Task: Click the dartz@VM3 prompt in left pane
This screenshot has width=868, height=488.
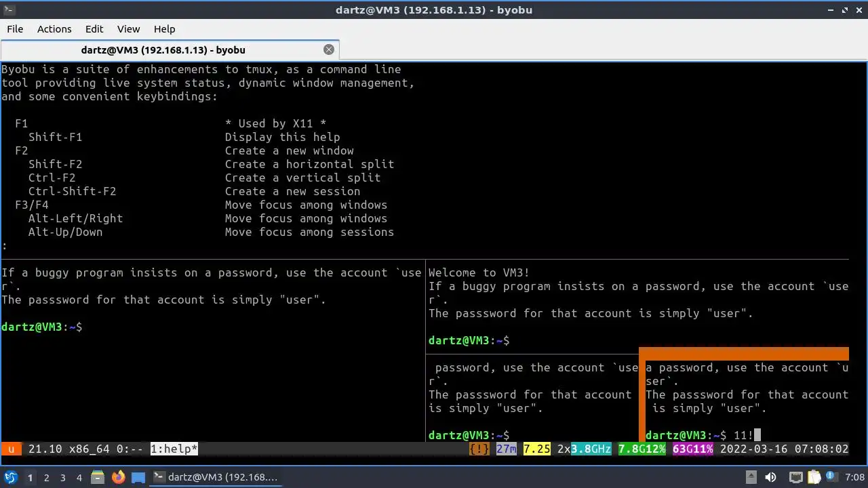Action: tap(41, 327)
